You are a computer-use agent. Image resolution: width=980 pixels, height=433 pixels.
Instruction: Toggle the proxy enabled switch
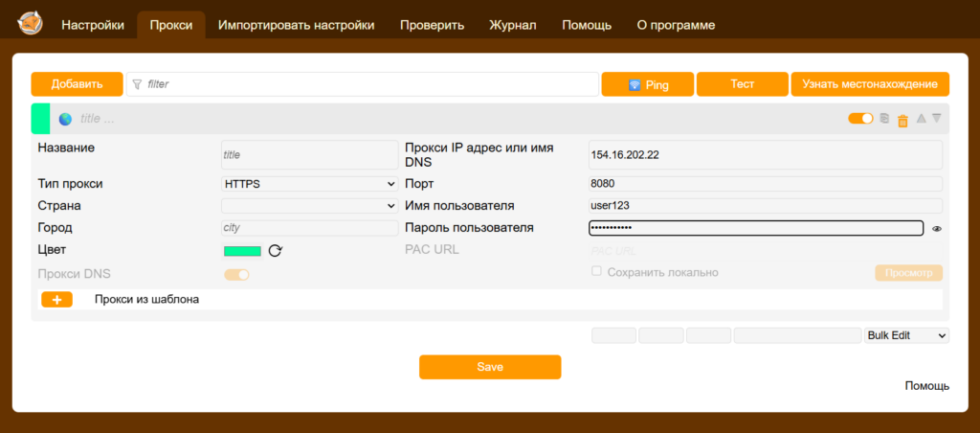860,118
